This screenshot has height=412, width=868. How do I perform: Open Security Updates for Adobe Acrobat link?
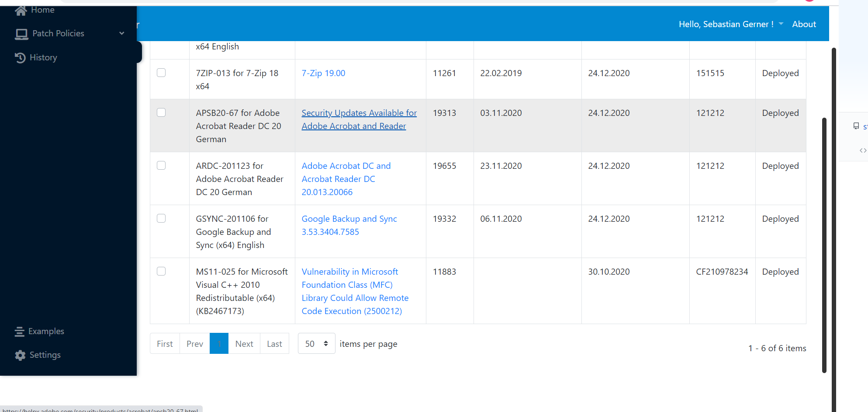tap(359, 119)
